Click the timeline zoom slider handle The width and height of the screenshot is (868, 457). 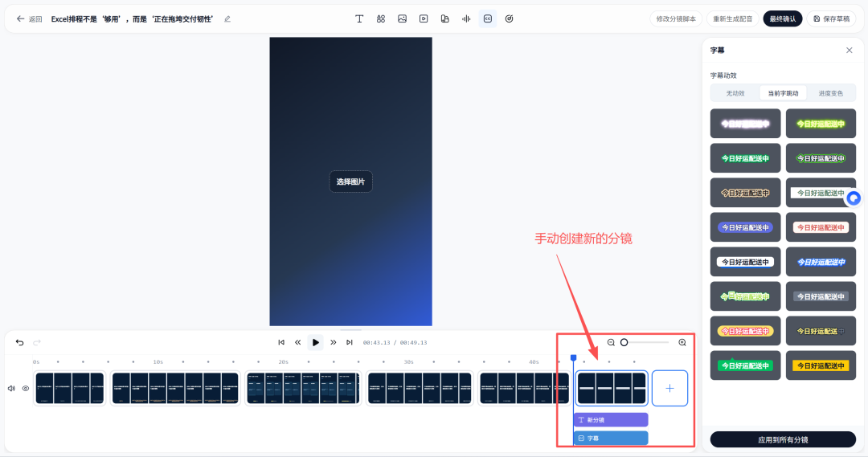(624, 342)
